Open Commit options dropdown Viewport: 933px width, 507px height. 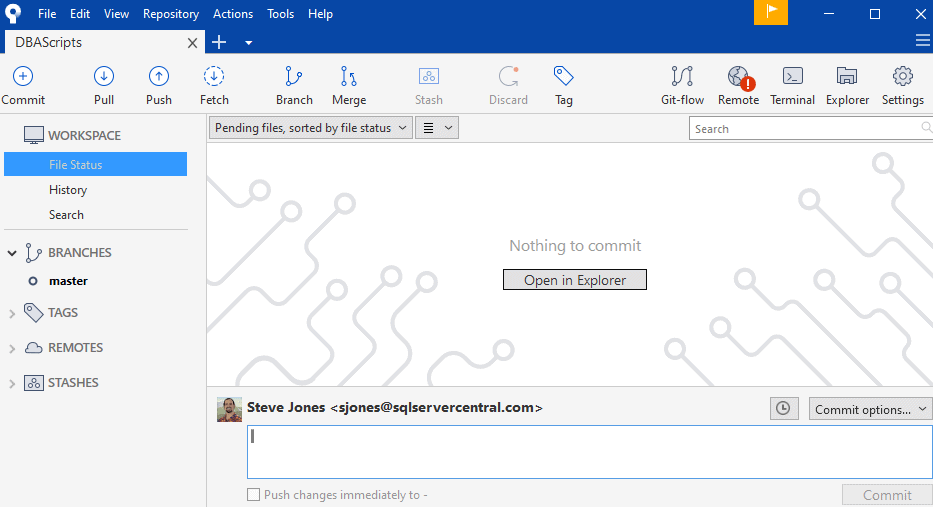pos(871,409)
